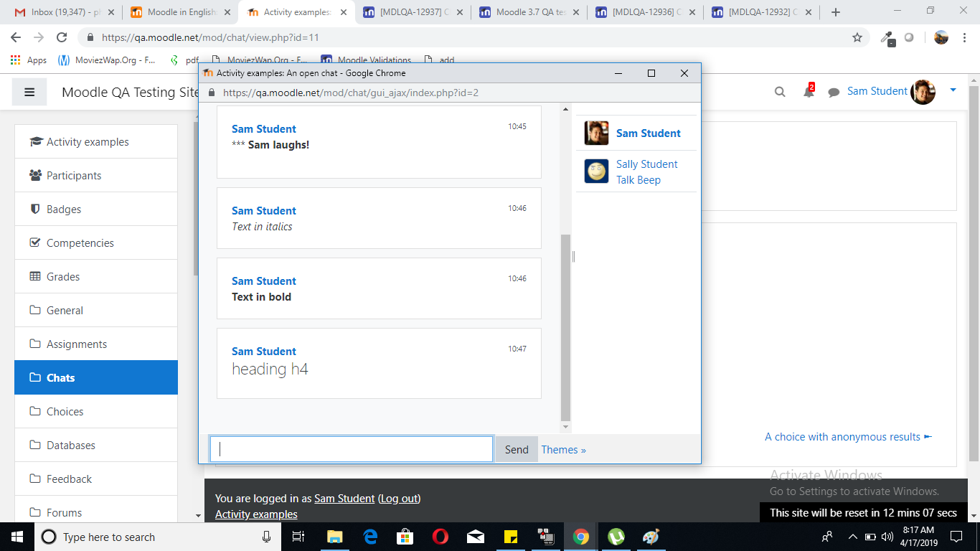
Task: Switch to the Moodle in English tab
Action: pos(181,12)
